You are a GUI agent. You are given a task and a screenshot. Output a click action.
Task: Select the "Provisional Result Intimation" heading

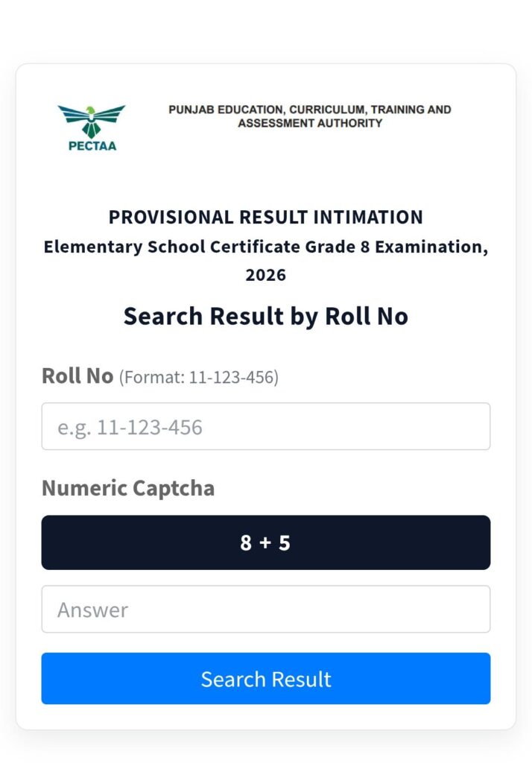pos(266,218)
